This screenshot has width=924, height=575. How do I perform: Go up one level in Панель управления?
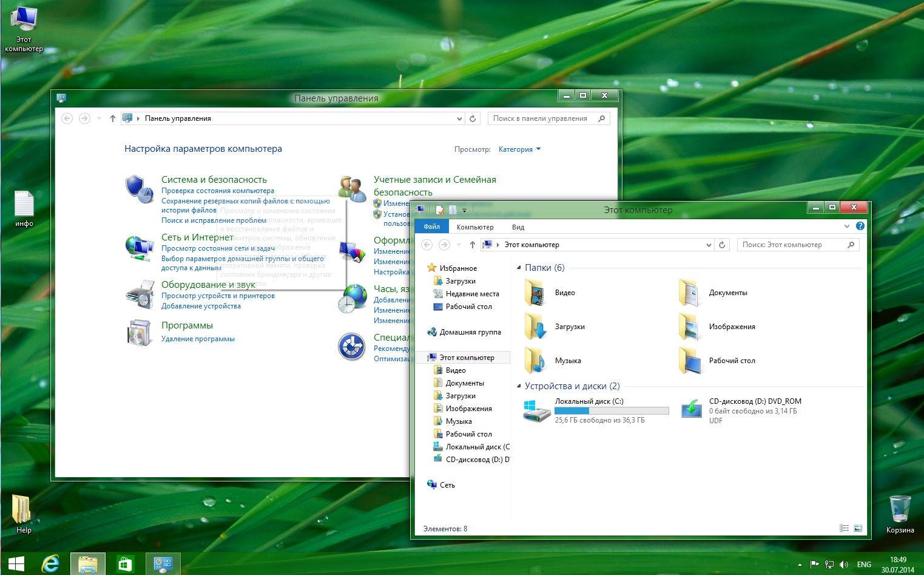click(x=113, y=118)
